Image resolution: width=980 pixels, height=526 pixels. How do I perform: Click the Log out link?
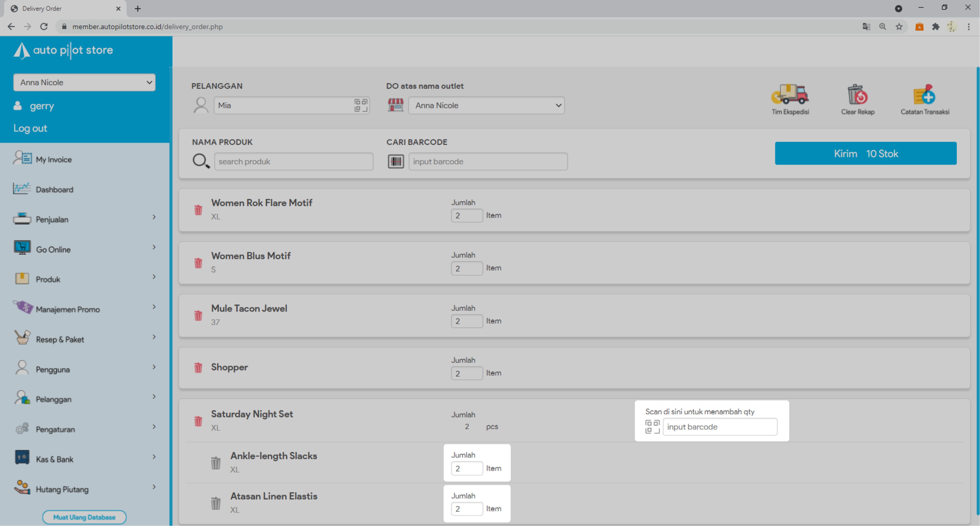[30, 128]
